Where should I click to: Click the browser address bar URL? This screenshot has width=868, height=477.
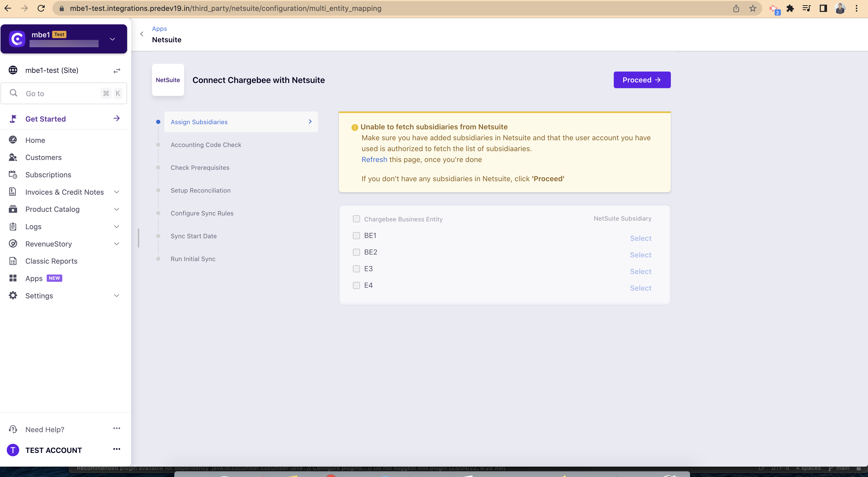point(225,8)
